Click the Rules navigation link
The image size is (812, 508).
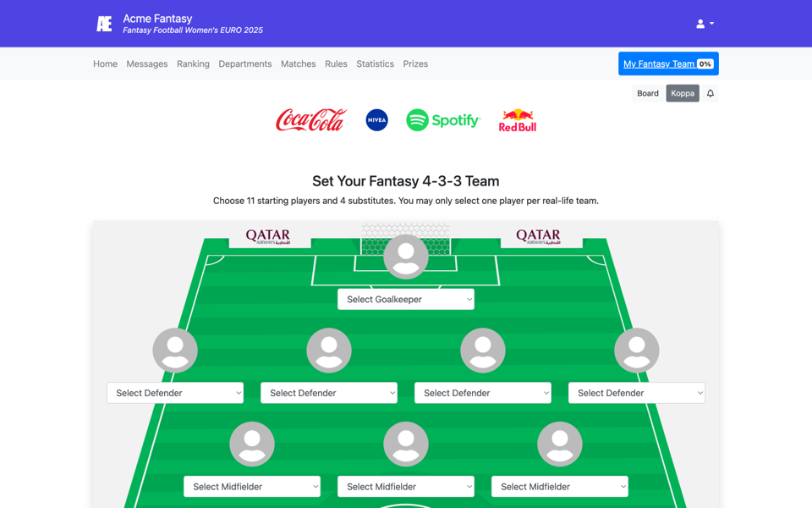(x=336, y=63)
